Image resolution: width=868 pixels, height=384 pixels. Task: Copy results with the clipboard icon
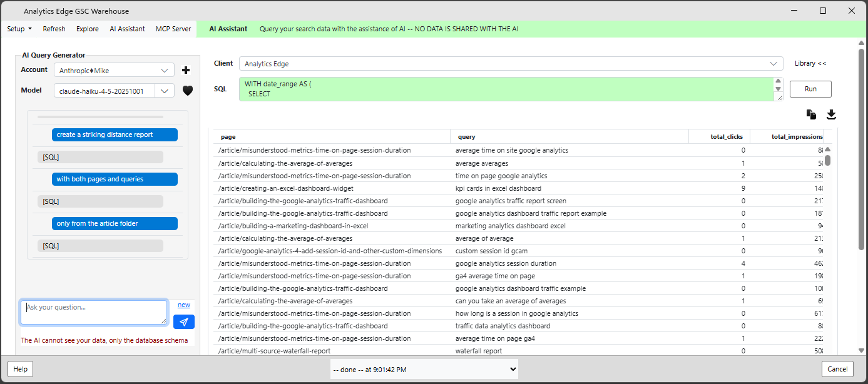click(x=811, y=114)
